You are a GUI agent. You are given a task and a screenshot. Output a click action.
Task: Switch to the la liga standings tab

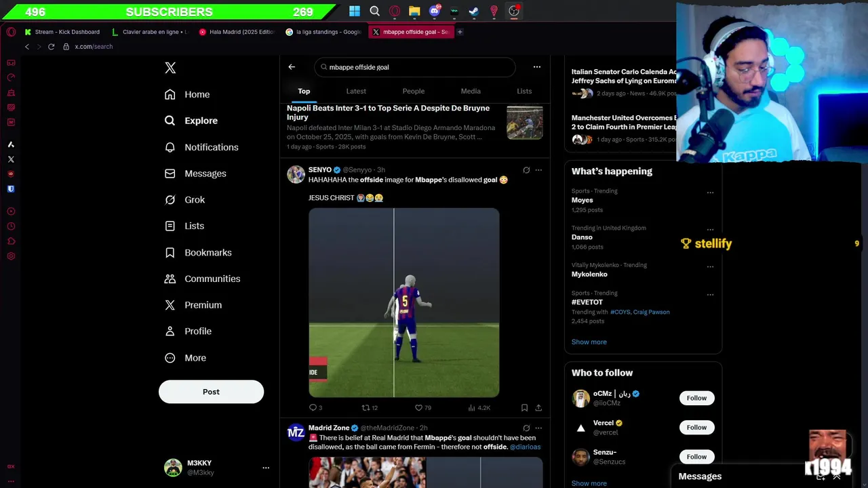coord(323,32)
